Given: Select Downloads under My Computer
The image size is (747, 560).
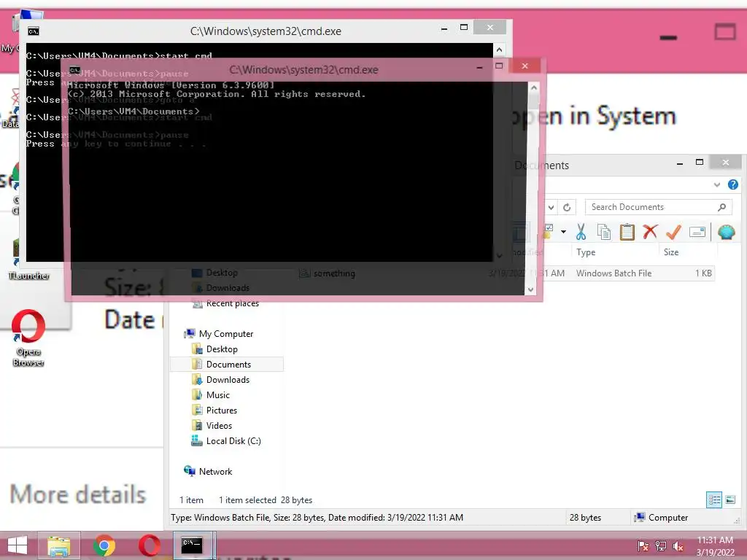Looking at the screenshot, I should click(x=228, y=379).
